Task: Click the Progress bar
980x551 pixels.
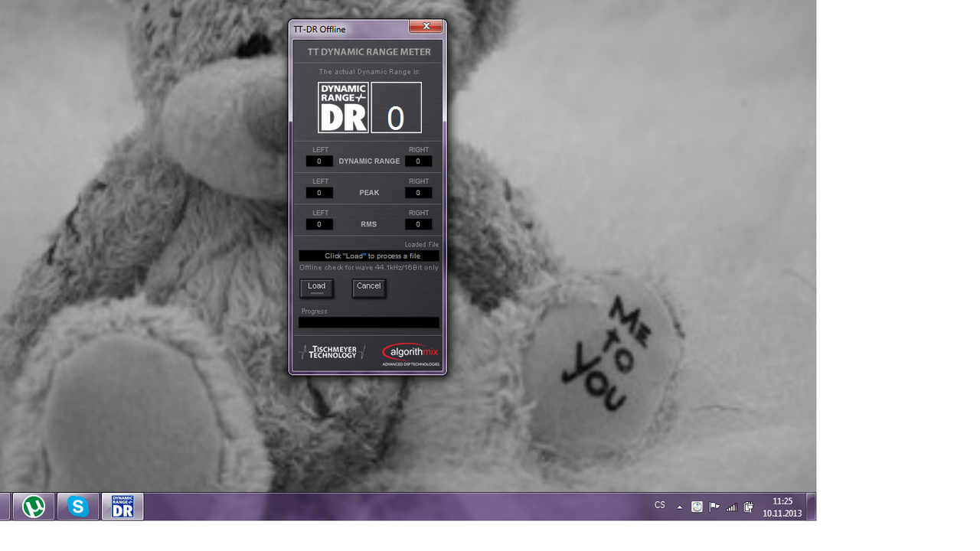Action: [369, 323]
